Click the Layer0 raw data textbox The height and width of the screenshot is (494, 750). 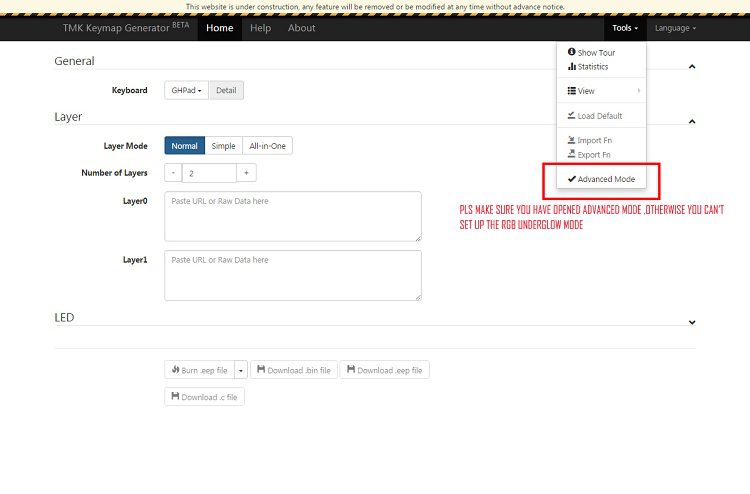click(292, 216)
